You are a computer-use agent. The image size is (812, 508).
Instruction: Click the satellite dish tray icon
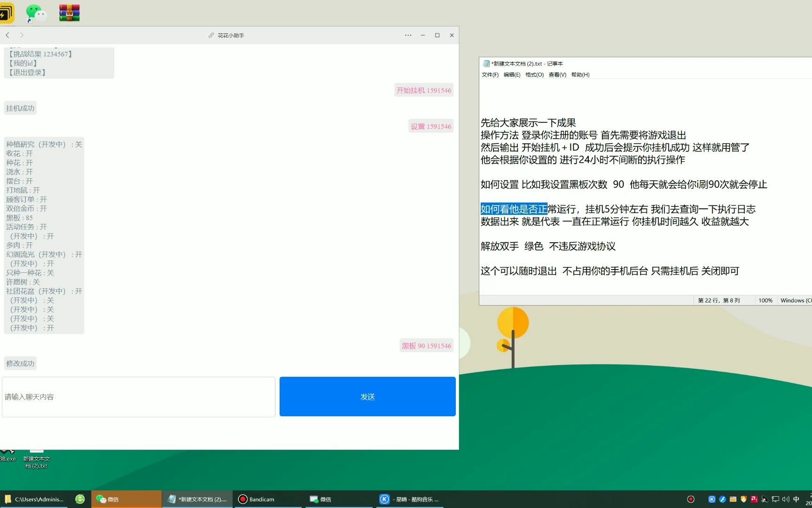pyautogui.click(x=765, y=499)
